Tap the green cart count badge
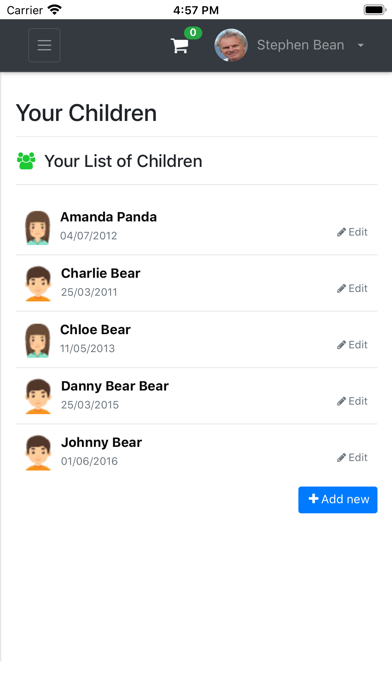The height and width of the screenshot is (696, 392). pos(193,33)
